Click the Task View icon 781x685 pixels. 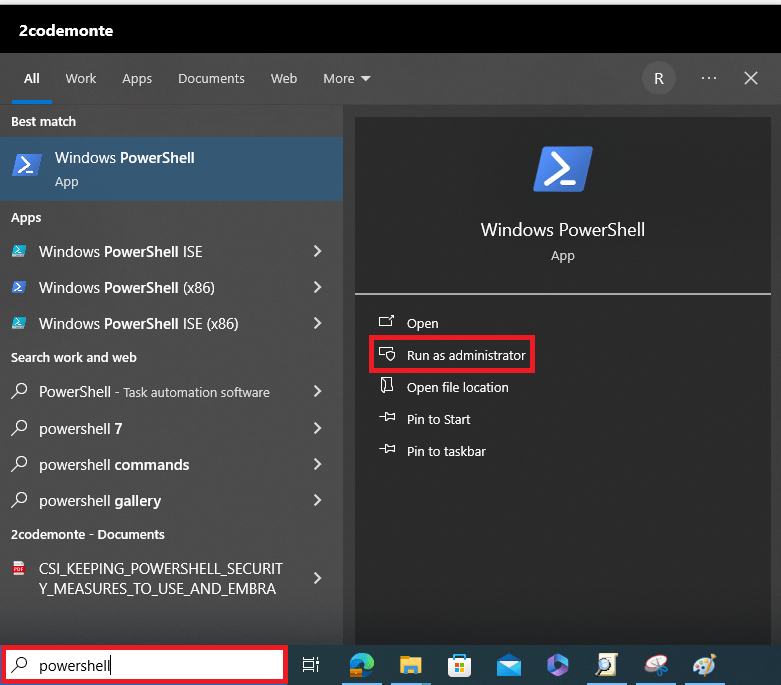[311, 664]
